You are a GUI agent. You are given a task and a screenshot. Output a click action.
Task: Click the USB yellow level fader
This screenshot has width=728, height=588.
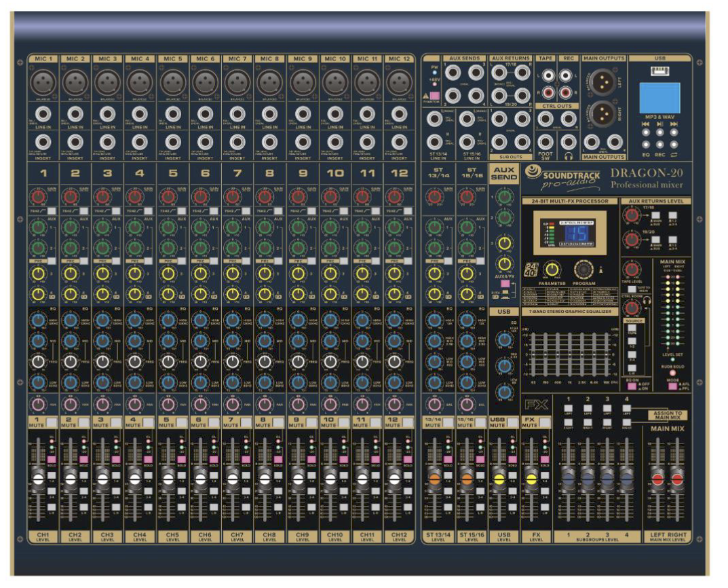(x=499, y=479)
